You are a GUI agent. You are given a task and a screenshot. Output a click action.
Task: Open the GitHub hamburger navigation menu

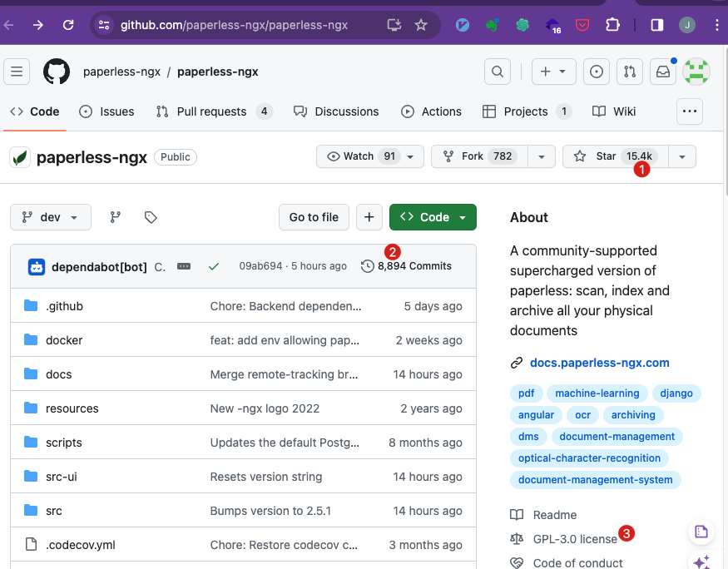coord(17,72)
